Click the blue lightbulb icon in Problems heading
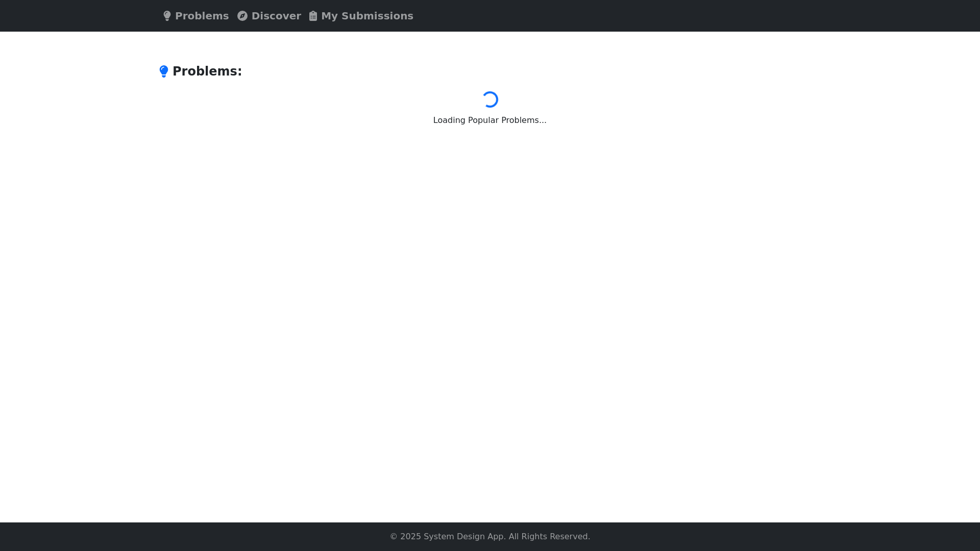The width and height of the screenshot is (980, 551). (164, 71)
